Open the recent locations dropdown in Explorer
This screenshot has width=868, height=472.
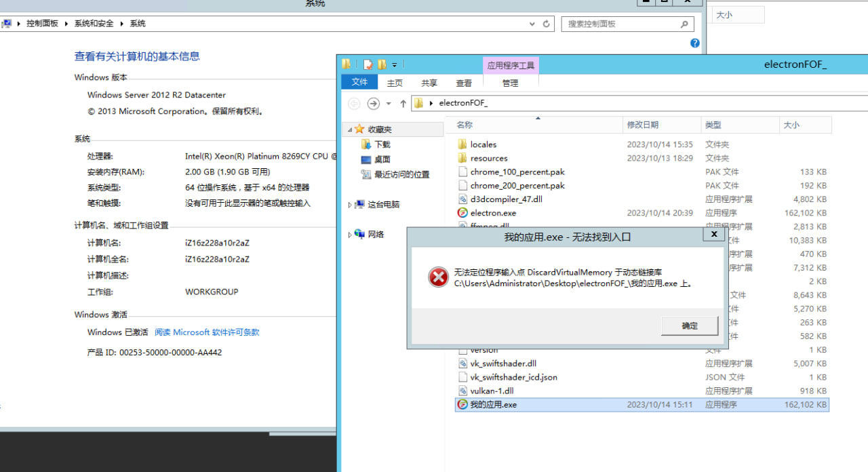coord(389,104)
